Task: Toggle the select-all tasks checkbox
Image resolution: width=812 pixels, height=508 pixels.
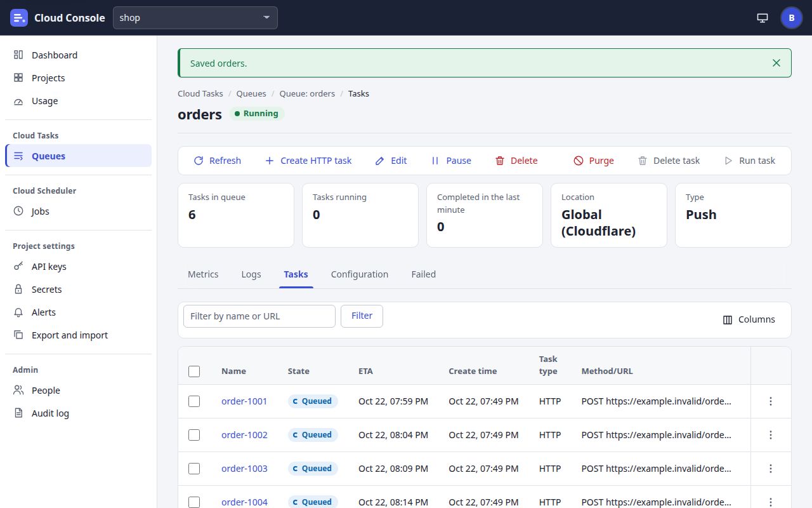Action: point(194,371)
